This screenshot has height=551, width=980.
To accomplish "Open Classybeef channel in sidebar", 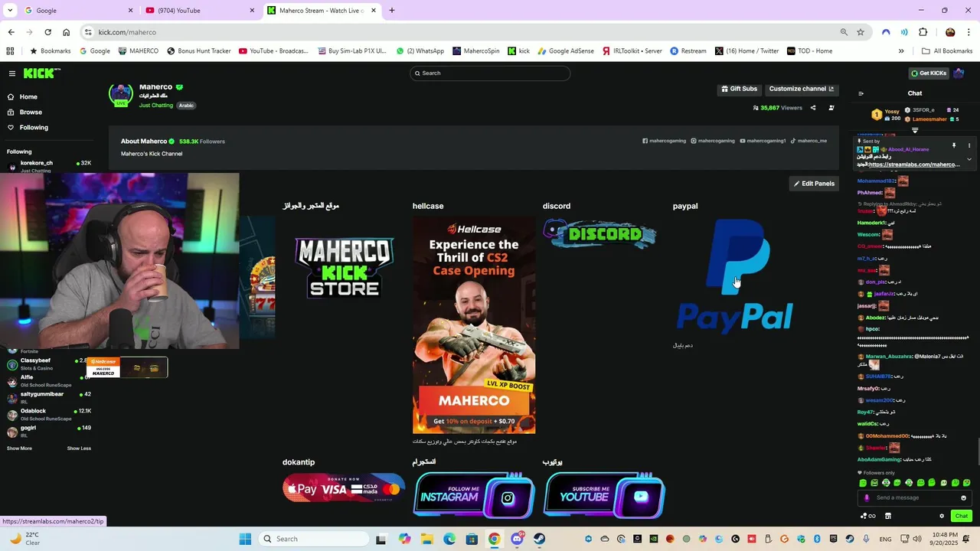I will pos(47,364).
